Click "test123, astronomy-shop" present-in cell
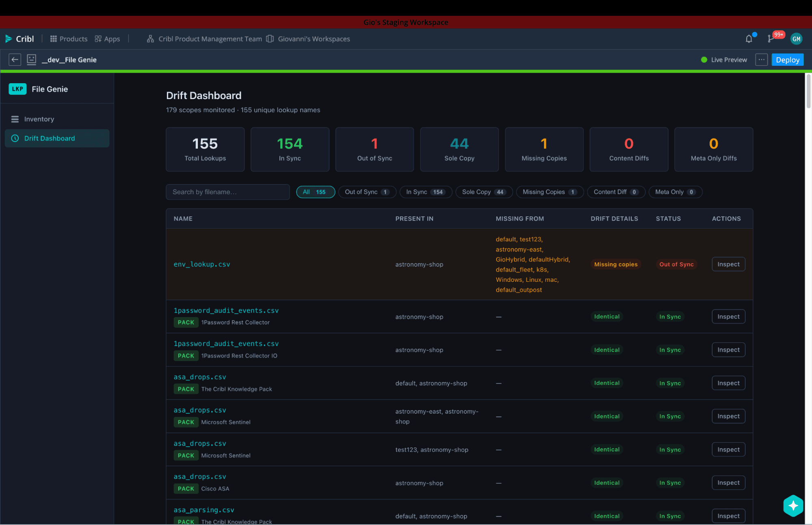This screenshot has height=525, width=812. [432, 450]
